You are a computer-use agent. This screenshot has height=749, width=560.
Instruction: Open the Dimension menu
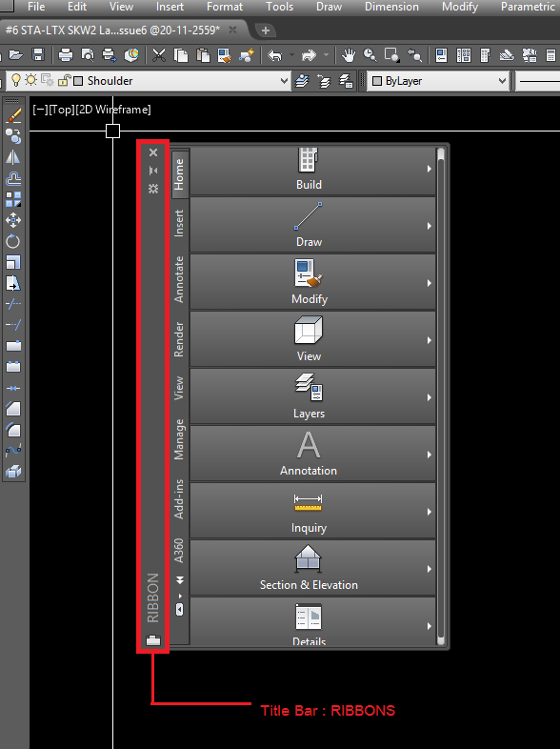click(x=391, y=7)
